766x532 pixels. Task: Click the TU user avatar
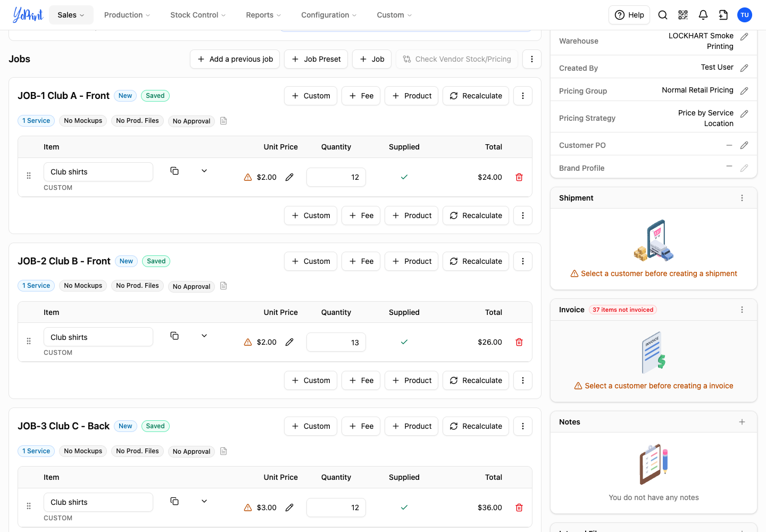tap(745, 15)
